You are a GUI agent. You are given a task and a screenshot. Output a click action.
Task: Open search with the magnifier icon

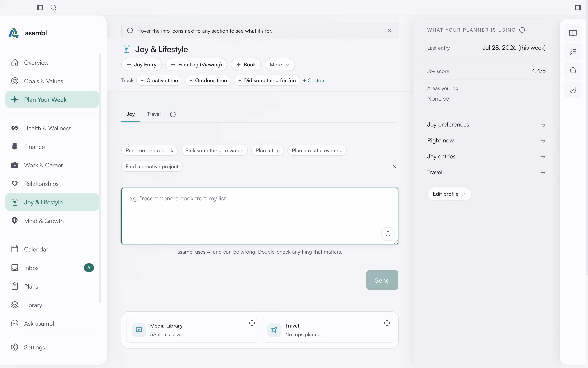click(54, 8)
